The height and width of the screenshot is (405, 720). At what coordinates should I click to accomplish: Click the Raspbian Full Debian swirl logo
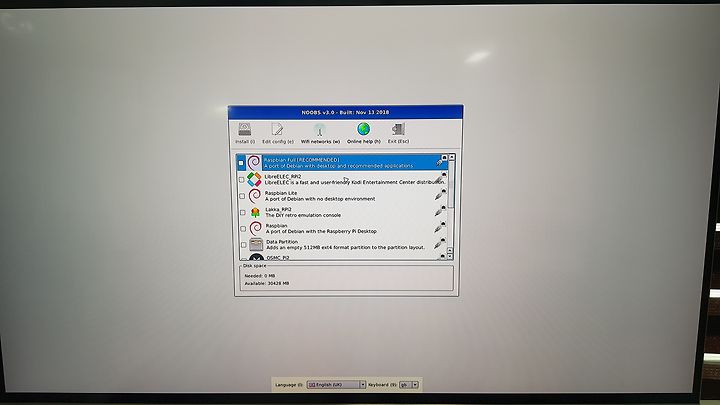tap(253, 163)
